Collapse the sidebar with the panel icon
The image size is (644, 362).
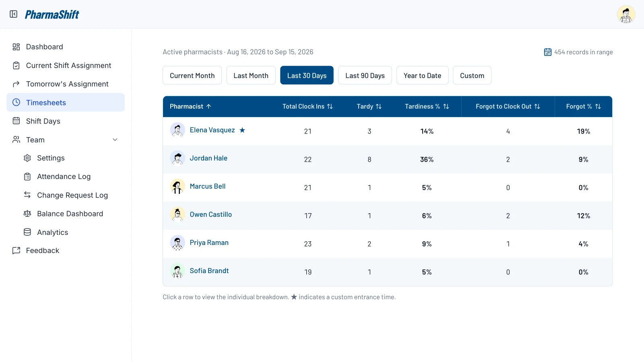click(x=13, y=14)
